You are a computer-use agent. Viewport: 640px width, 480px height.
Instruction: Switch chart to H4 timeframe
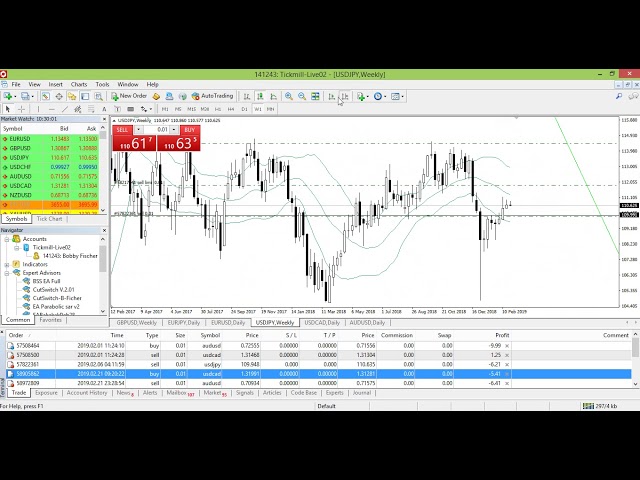coord(231,108)
